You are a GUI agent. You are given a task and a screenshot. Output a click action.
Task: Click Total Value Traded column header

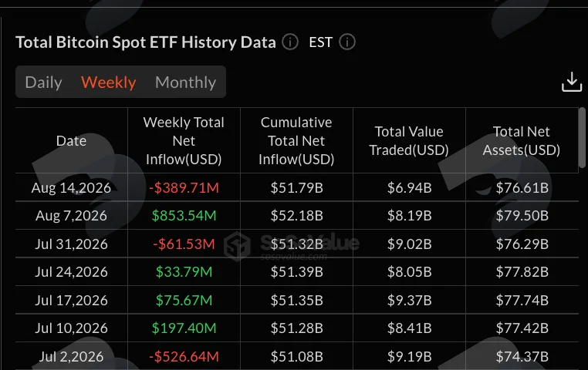point(409,141)
